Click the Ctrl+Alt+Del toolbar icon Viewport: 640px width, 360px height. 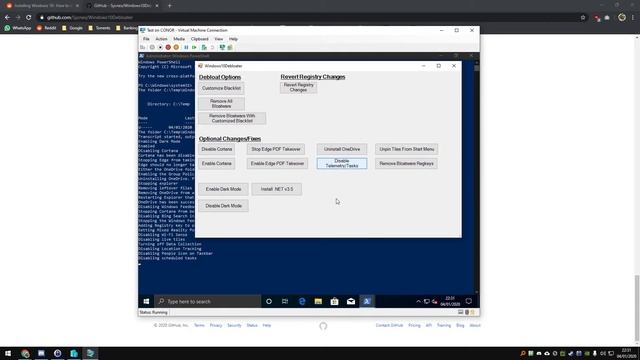click(142, 47)
